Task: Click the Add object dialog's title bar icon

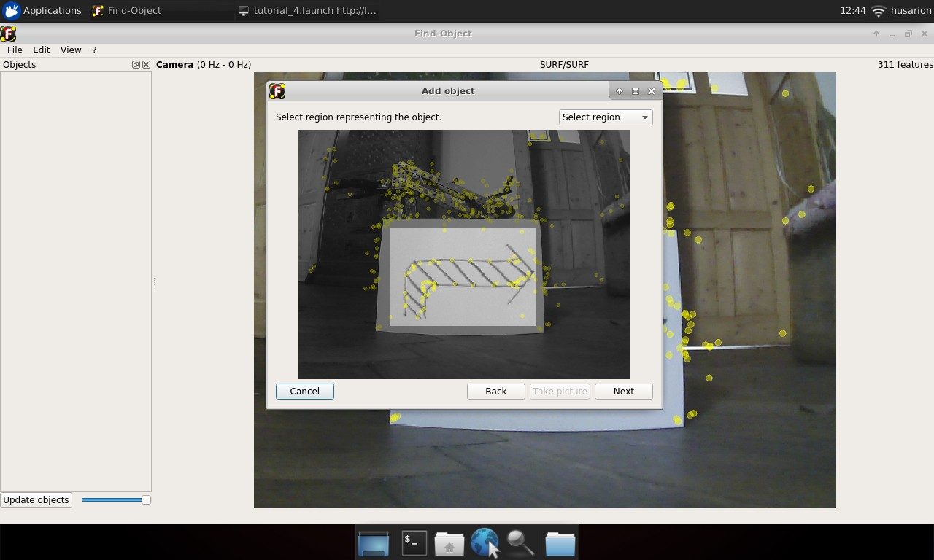Action: (x=277, y=91)
